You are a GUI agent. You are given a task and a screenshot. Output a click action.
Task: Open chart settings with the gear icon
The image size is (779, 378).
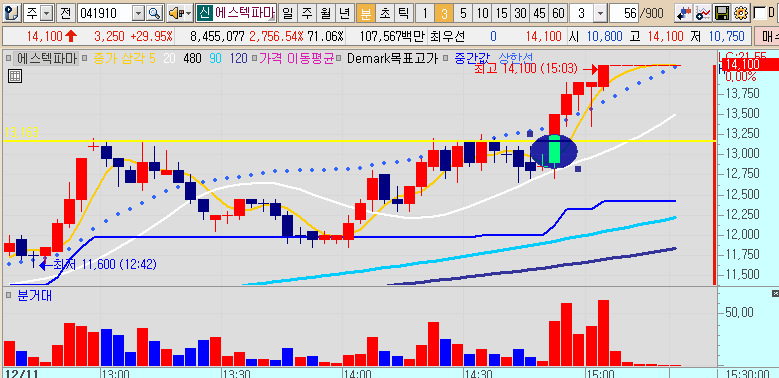coord(740,13)
